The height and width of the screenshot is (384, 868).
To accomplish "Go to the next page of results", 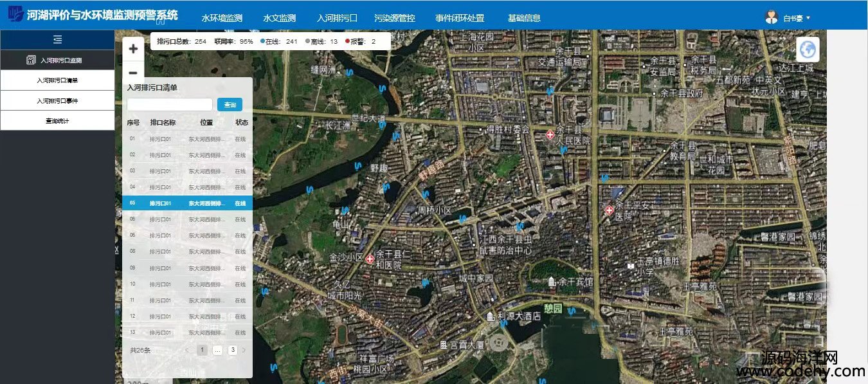I will tap(244, 350).
